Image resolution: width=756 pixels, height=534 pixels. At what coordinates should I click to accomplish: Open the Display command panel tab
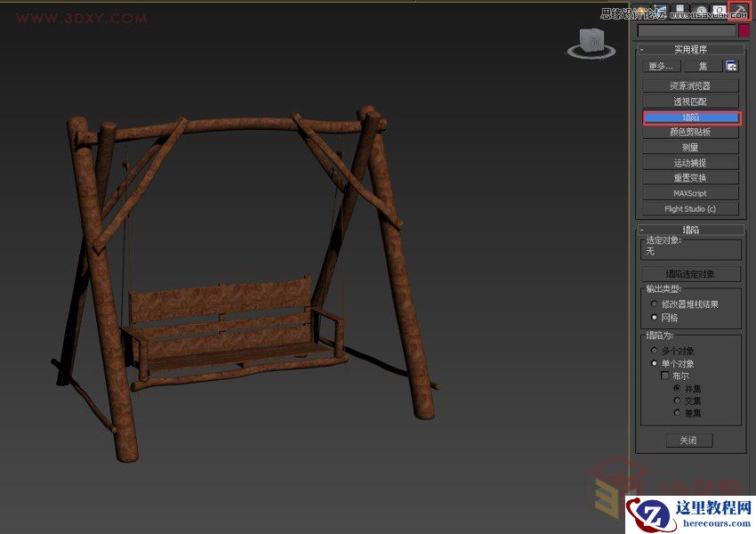[719, 11]
